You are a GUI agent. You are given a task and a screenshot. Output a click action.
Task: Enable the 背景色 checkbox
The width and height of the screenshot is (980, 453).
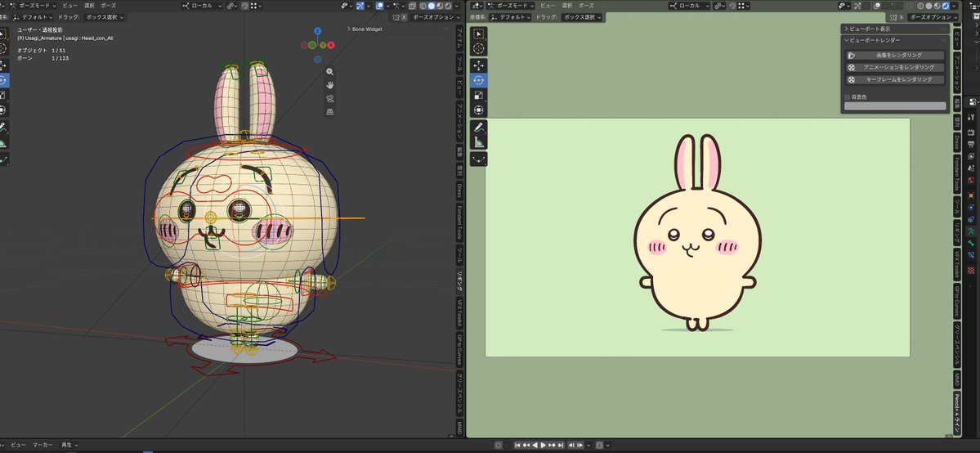(848, 97)
